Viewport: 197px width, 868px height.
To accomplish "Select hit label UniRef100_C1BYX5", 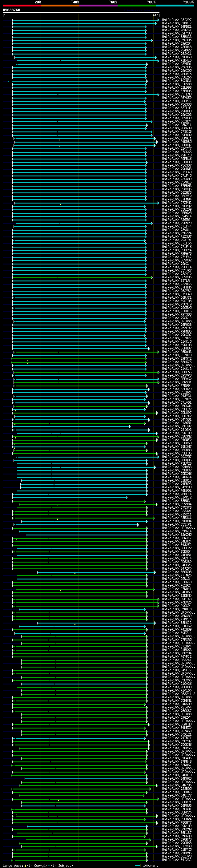I will coord(176,850).
